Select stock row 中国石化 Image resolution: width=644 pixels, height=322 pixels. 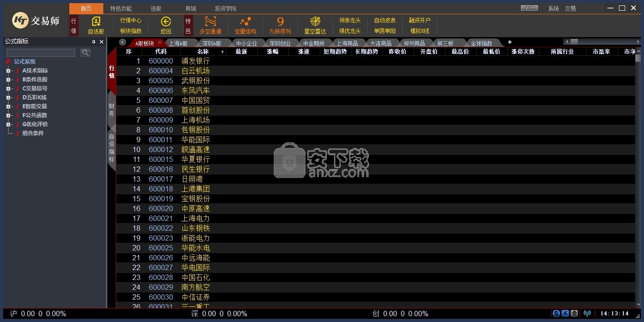click(x=375, y=277)
